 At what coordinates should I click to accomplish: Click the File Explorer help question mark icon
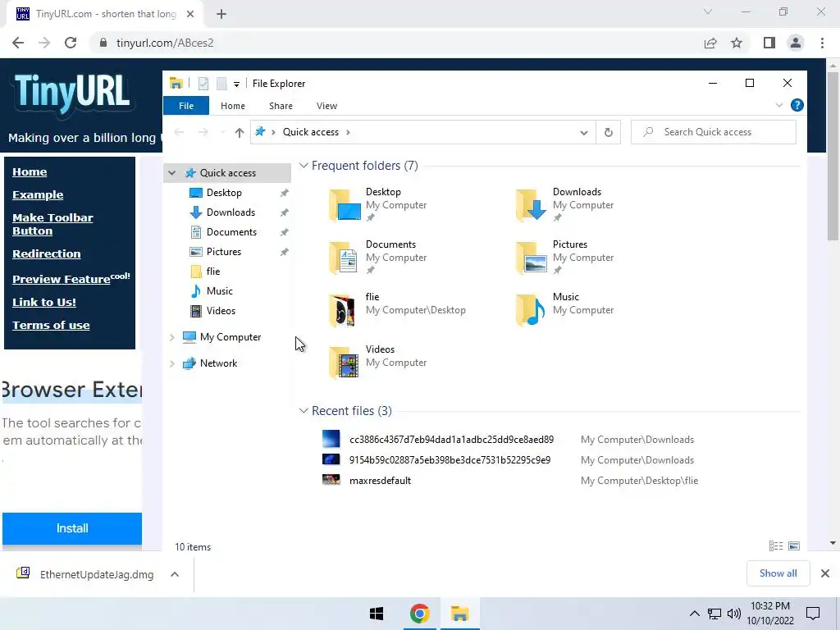[797, 106]
